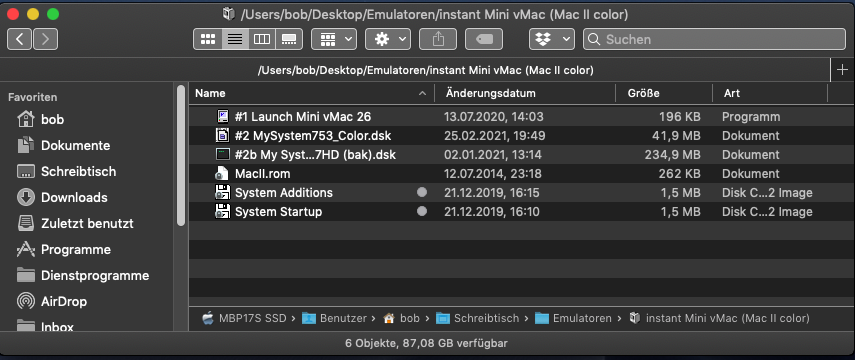Click the Share toolbar button
The height and width of the screenshot is (360, 855).
(438, 39)
